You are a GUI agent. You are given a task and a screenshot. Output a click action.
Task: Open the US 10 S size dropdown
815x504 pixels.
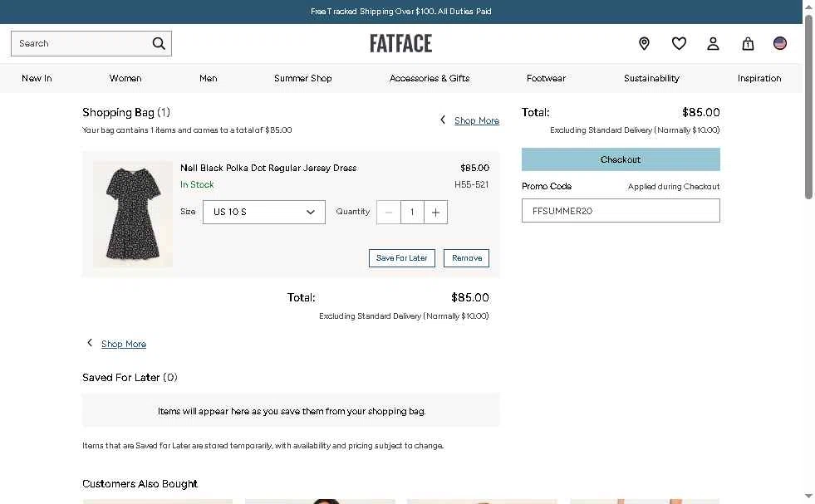[x=264, y=212]
